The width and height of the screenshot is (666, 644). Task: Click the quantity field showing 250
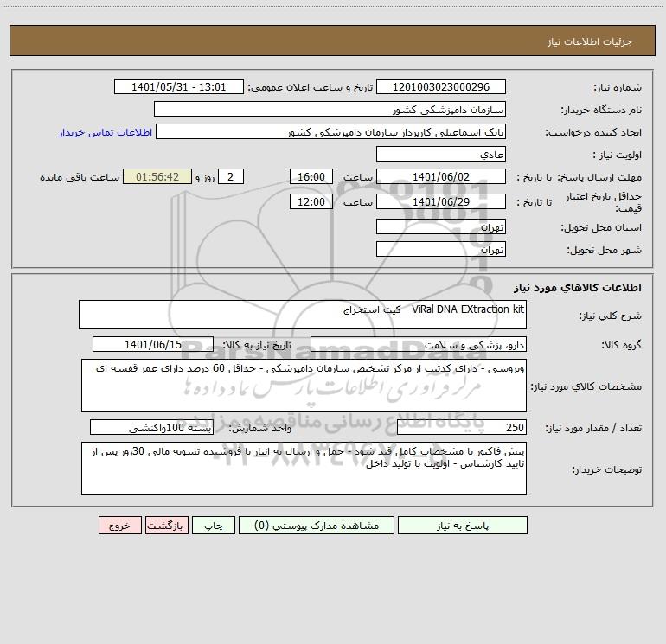click(x=462, y=428)
